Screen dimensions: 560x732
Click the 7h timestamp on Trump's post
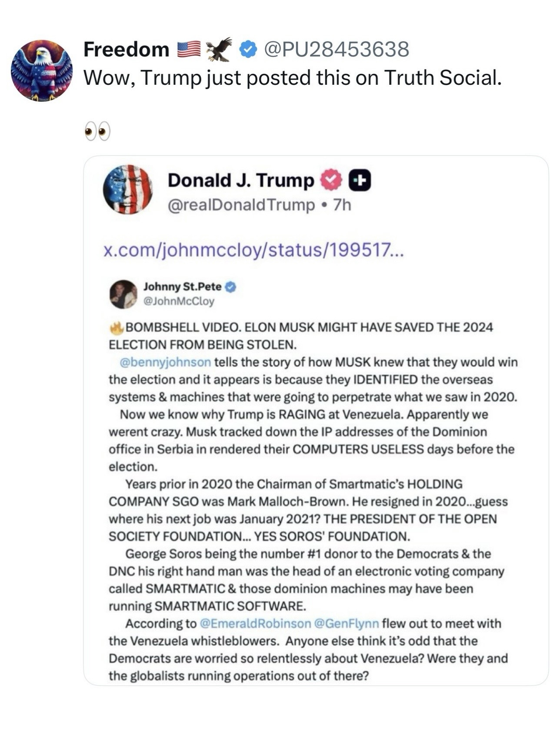pyautogui.click(x=342, y=205)
